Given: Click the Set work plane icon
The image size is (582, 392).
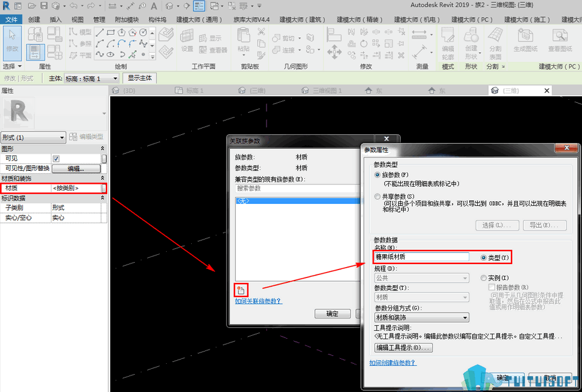Looking at the screenshot, I should 187,40.
